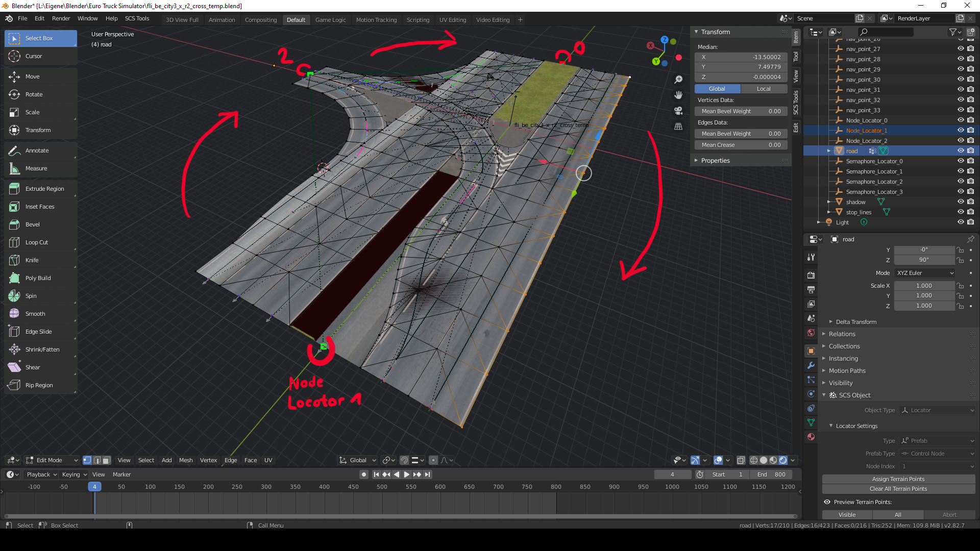The height and width of the screenshot is (551, 980).
Task: Toggle Light visibility eye icon
Action: click(961, 222)
